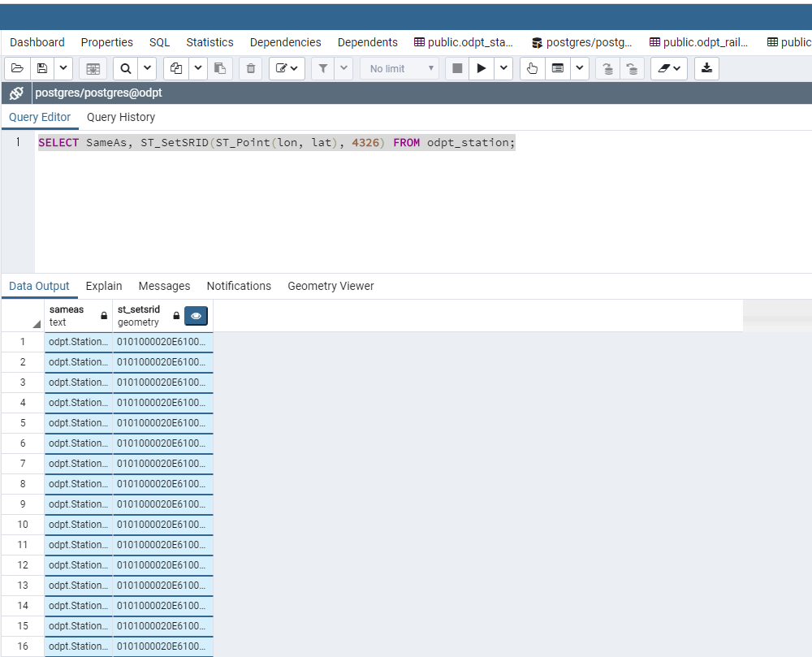Select the Query History tab
Screen dimensions: 812x657
121,117
